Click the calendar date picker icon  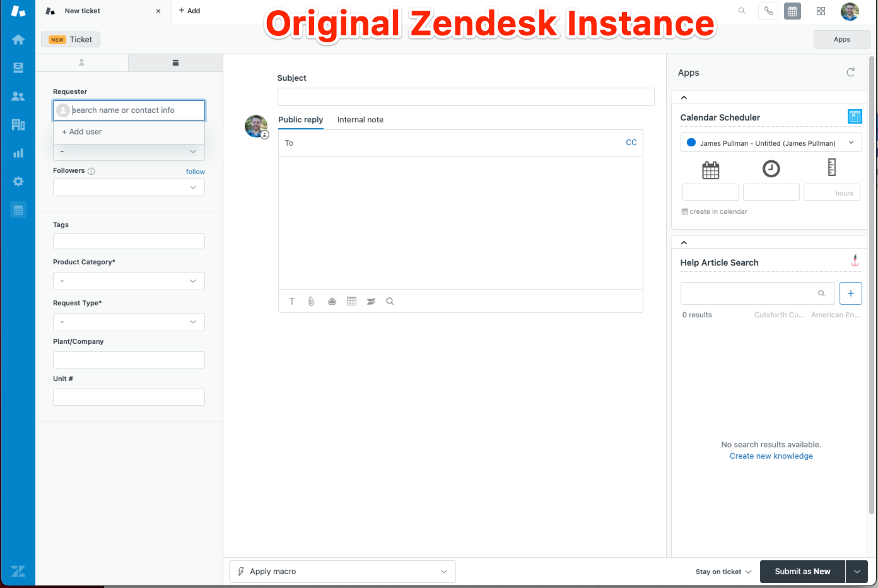click(710, 170)
